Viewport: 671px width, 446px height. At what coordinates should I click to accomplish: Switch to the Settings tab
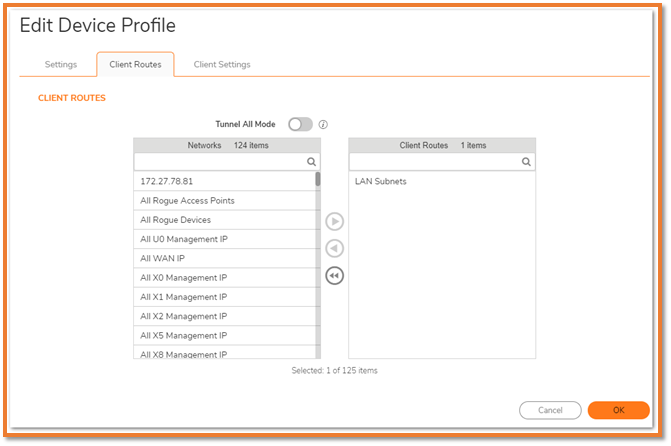[x=60, y=65]
